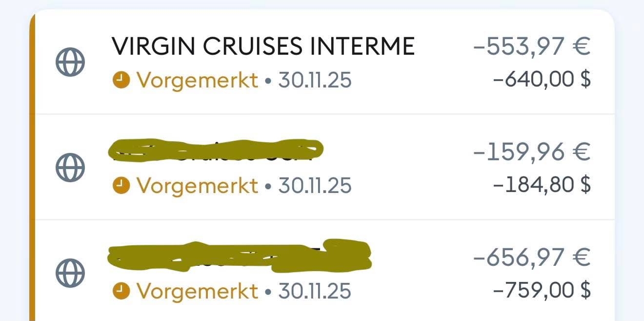This screenshot has height=321, width=644.
Task: Select the −759,00 $ original amount
Action: 542,290
